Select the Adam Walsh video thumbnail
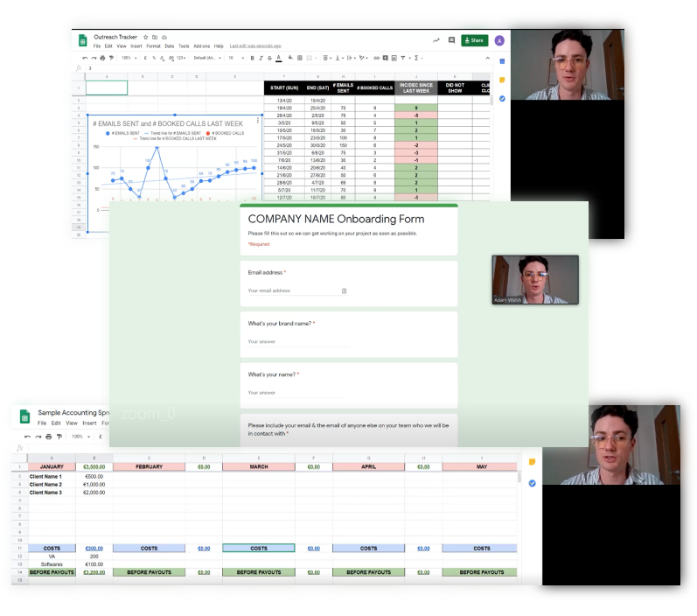Viewport: 697px width, 616px height. point(535,280)
